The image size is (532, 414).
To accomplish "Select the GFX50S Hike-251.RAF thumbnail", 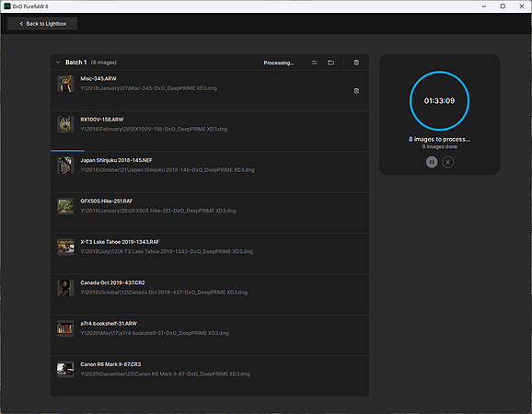I will click(x=65, y=206).
